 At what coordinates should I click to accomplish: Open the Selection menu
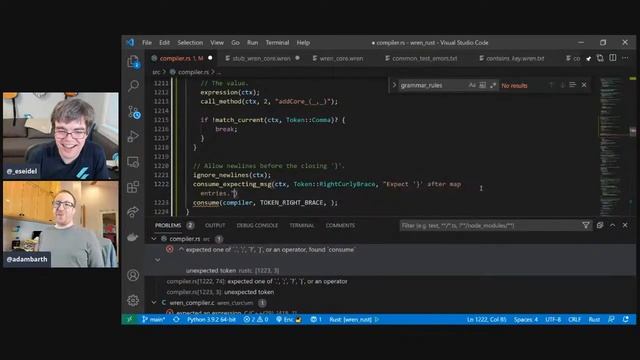[x=190, y=42]
